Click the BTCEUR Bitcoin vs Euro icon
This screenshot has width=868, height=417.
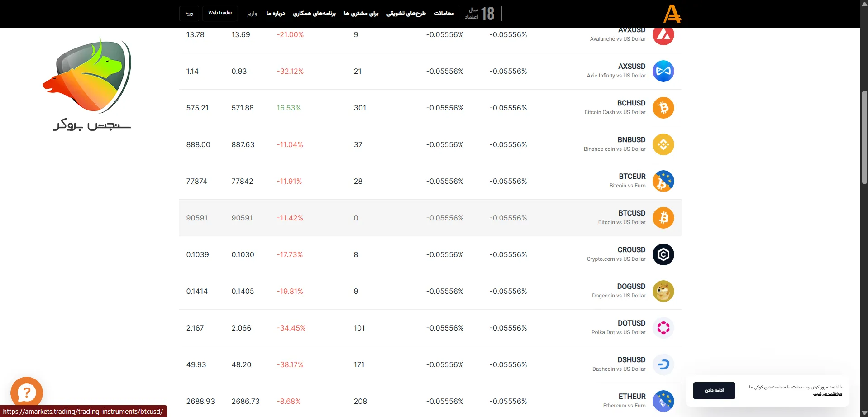(x=663, y=181)
